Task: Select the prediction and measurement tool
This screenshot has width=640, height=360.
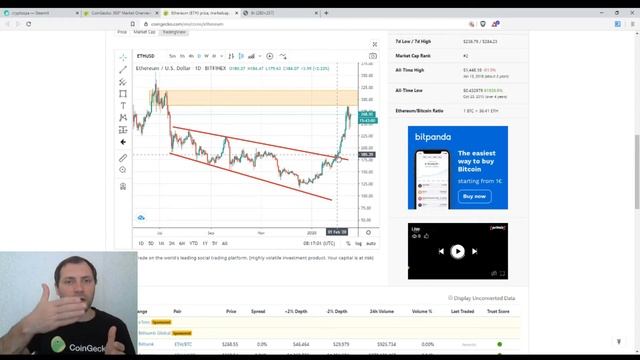Action: 123,130
